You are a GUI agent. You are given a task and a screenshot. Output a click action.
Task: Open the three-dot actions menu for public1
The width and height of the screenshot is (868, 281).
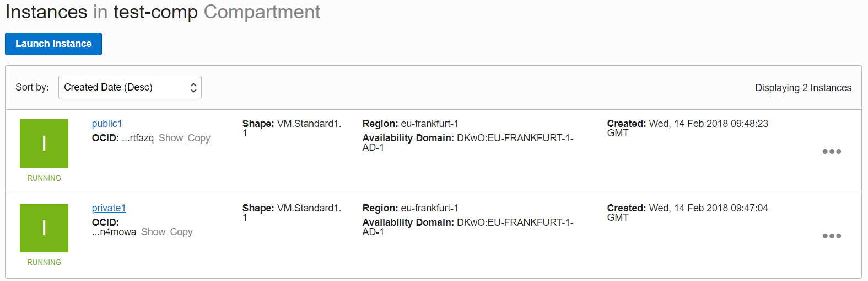[832, 151]
